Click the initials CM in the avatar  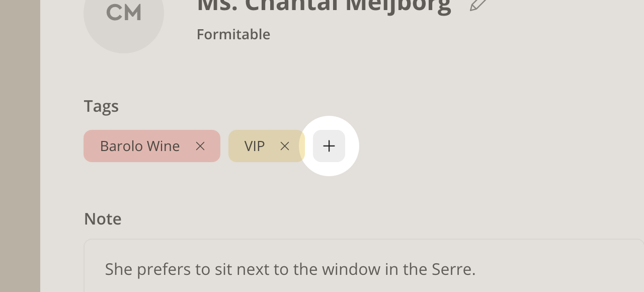coord(124,13)
